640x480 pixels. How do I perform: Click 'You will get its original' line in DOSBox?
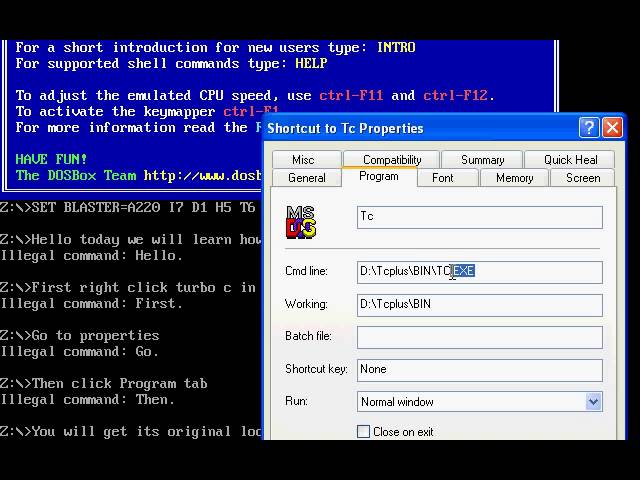coord(131,431)
